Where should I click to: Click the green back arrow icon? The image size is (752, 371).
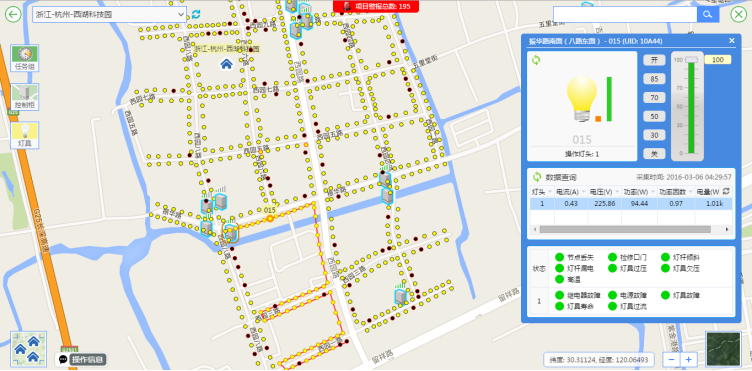point(13,15)
